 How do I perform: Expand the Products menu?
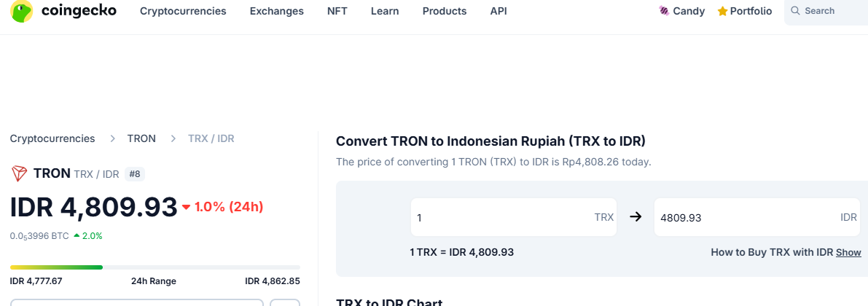(x=445, y=11)
